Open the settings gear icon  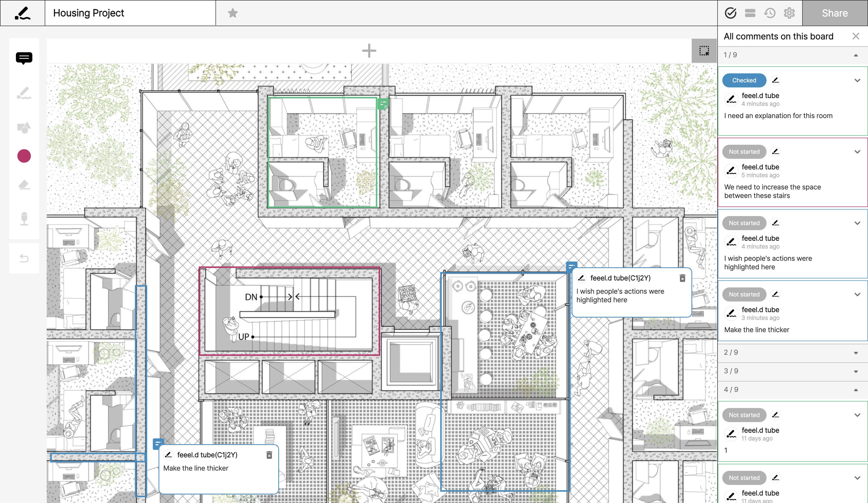789,13
